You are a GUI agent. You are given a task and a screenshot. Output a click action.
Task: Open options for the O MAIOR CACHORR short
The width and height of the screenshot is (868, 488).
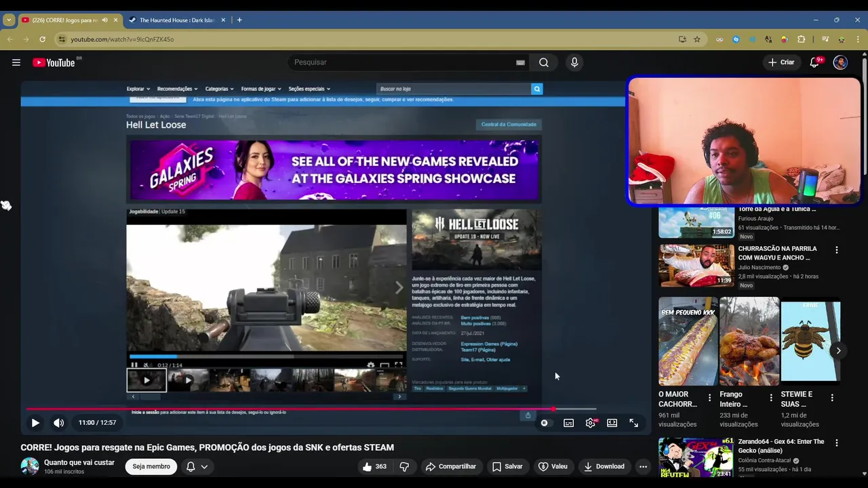coord(710,398)
